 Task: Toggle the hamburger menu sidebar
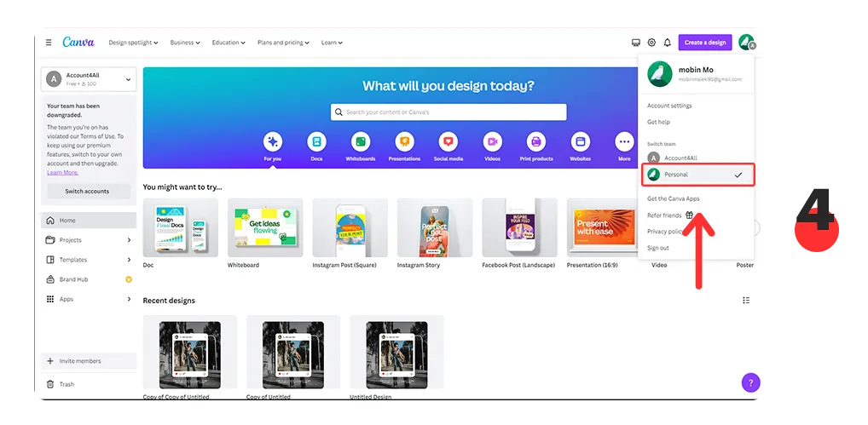pyautogui.click(x=49, y=43)
